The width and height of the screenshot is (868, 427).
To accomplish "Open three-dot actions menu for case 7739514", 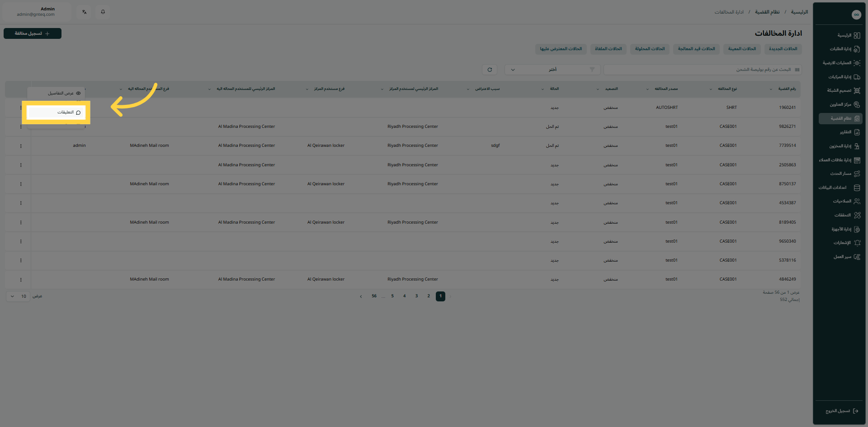I will point(21,146).
